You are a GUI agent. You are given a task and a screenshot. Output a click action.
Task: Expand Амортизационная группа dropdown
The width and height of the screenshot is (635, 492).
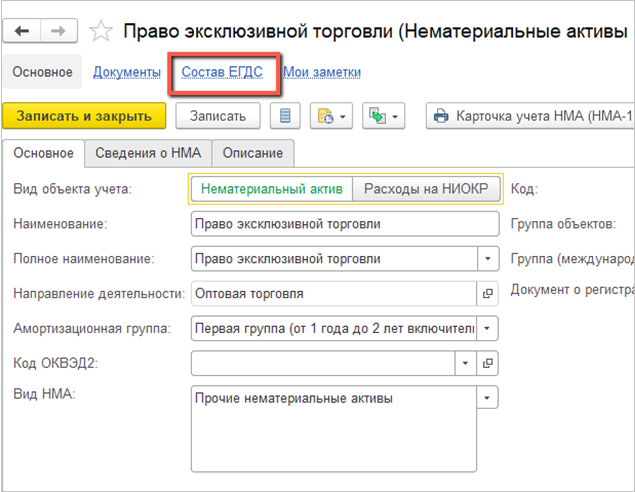tap(489, 328)
